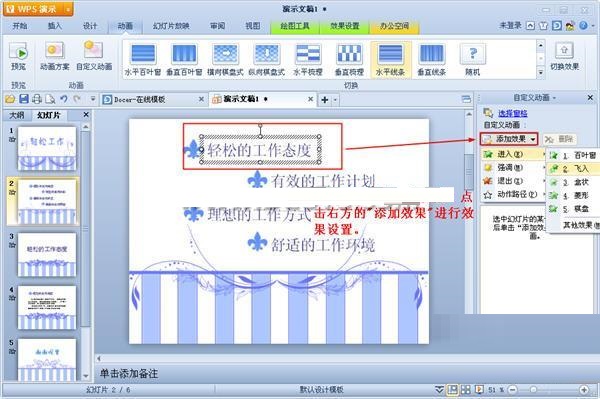Viewport: 600px width, 399px height.
Task: Apply 横向棋盘式 transition
Action: pos(225,59)
